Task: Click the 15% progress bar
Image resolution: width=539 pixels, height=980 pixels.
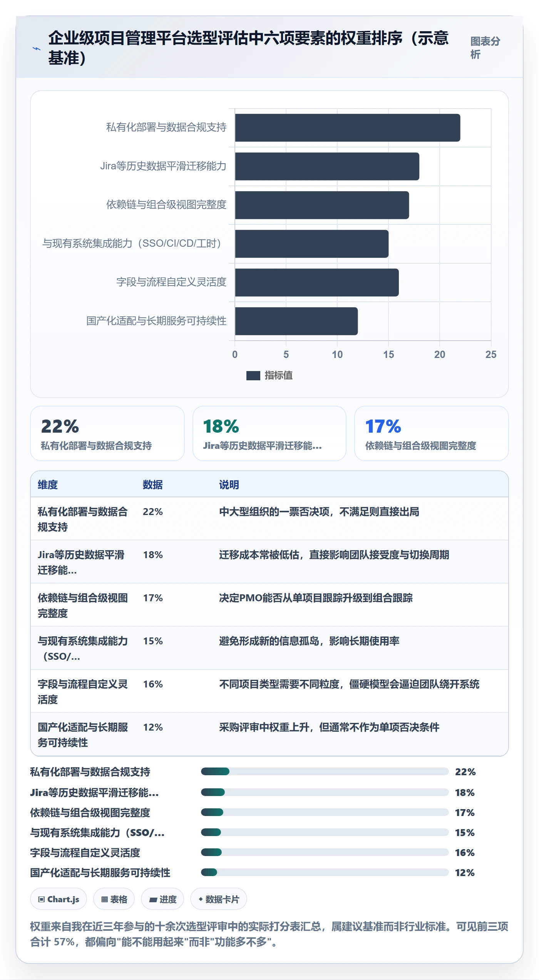Action: (325, 832)
